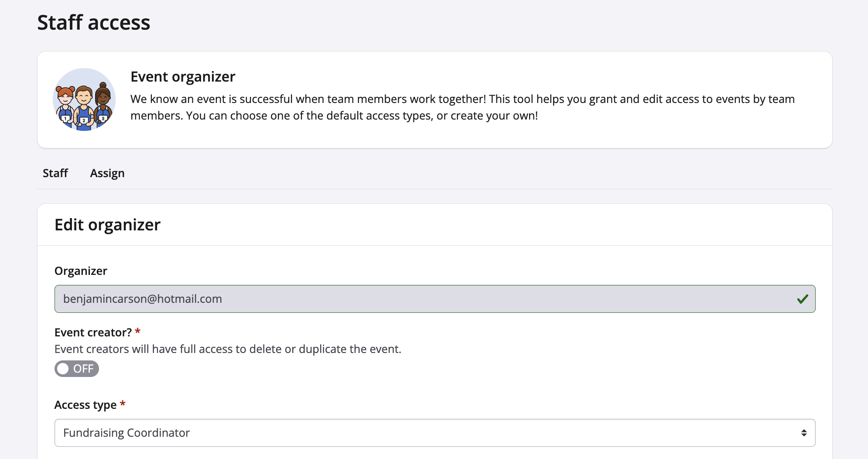
Task: Click the Organizer field label
Action: point(81,271)
